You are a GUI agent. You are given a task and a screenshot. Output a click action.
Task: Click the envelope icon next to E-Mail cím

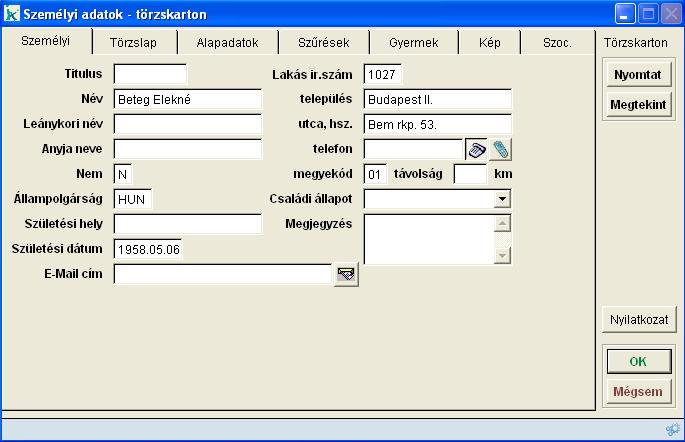coord(346,274)
